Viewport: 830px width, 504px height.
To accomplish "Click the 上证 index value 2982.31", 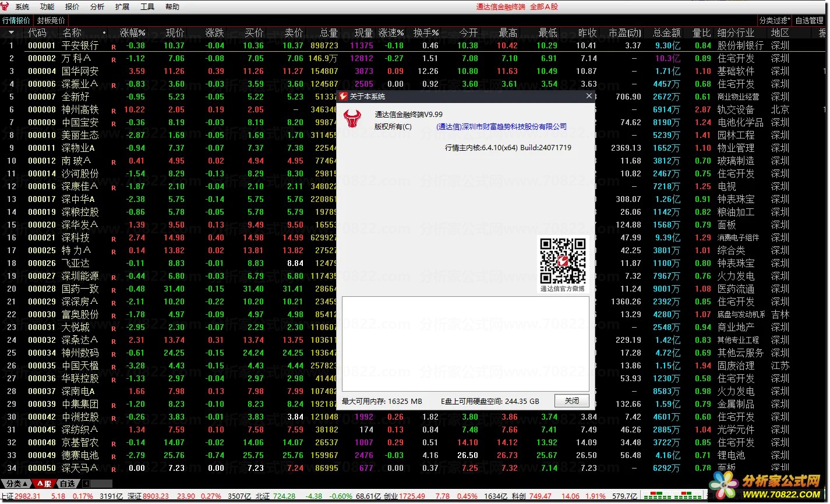I will (28, 496).
